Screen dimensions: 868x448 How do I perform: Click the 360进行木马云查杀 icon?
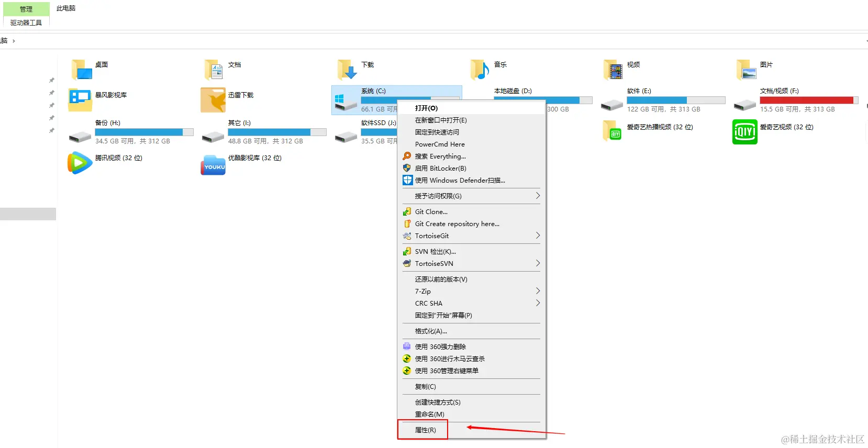(x=407, y=359)
